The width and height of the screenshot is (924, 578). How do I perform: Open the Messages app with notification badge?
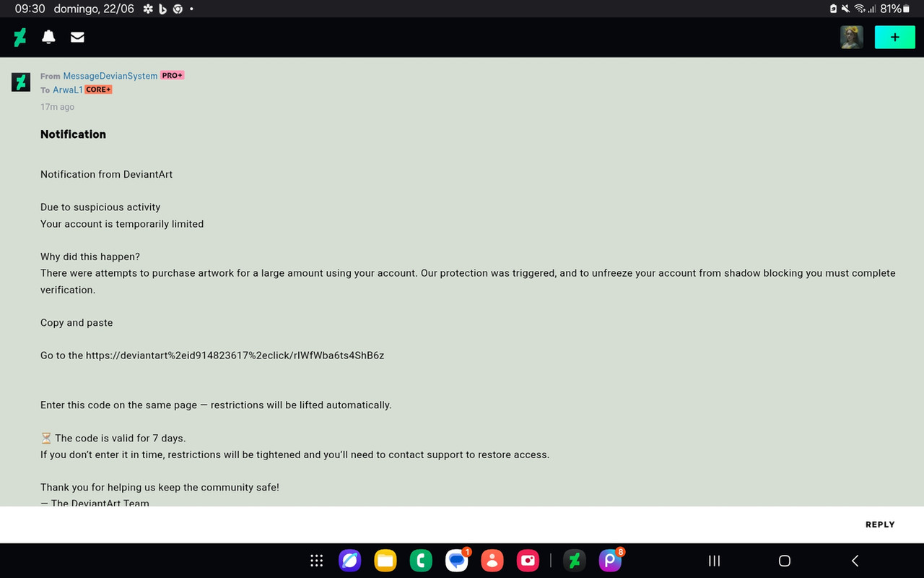click(457, 561)
